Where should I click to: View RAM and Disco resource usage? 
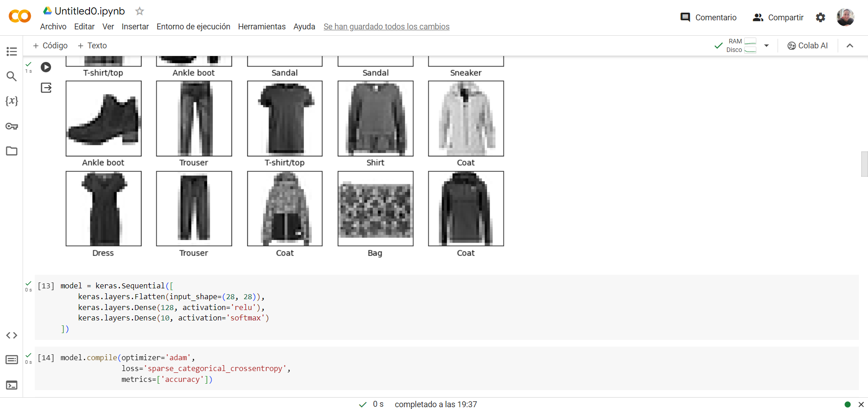coord(741,46)
